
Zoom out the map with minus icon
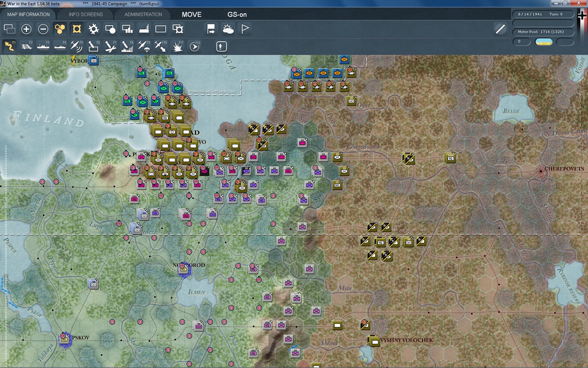coord(43,29)
